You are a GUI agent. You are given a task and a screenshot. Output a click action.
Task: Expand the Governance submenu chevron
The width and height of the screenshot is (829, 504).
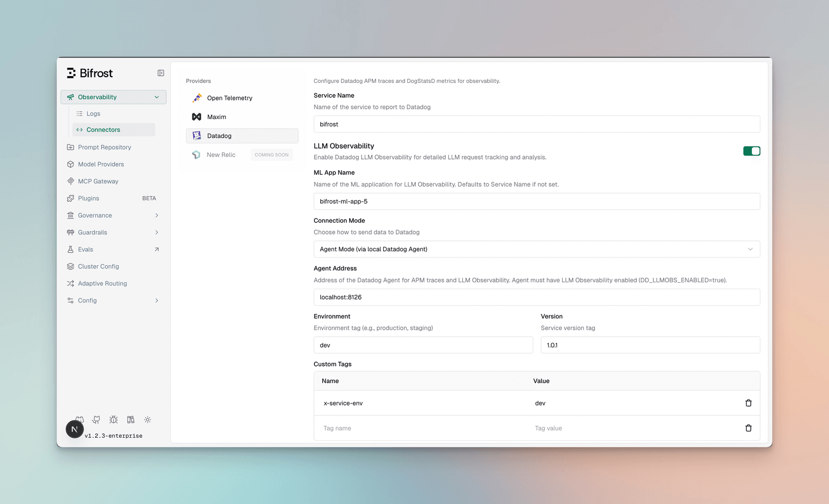click(156, 215)
